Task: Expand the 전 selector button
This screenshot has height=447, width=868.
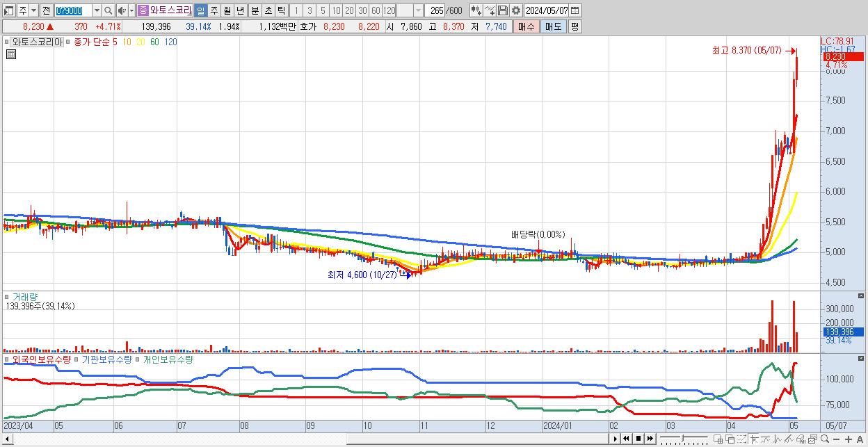Action: [x=47, y=10]
